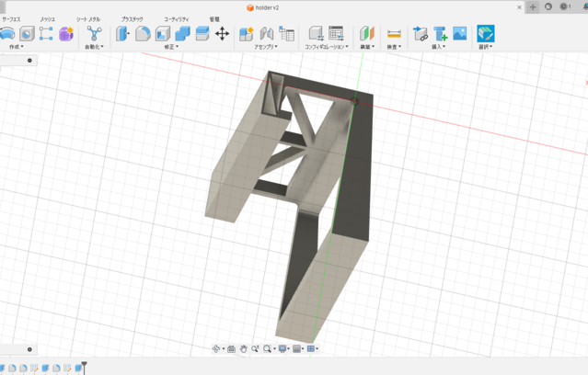Image resolution: width=588 pixels, height=375 pixels.
Task: Click the Joint assembly icon
Action: [267, 34]
